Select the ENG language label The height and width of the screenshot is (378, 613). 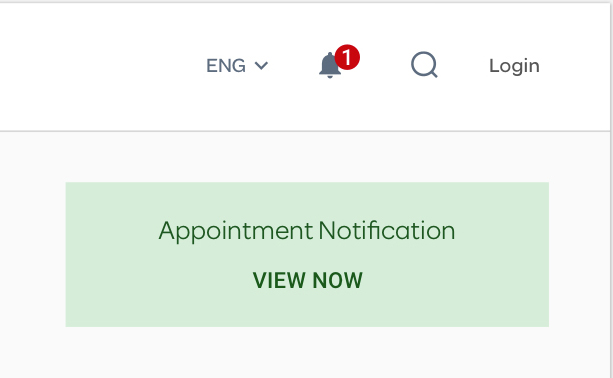226,65
